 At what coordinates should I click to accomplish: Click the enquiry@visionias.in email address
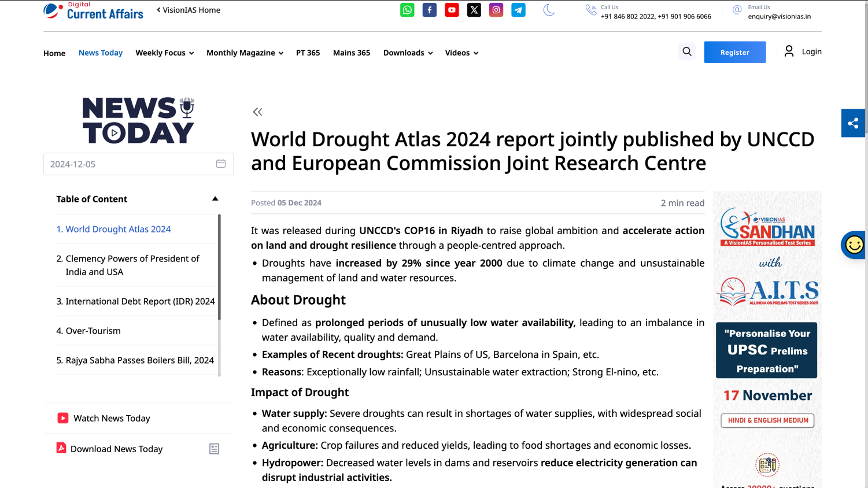pyautogui.click(x=779, y=16)
